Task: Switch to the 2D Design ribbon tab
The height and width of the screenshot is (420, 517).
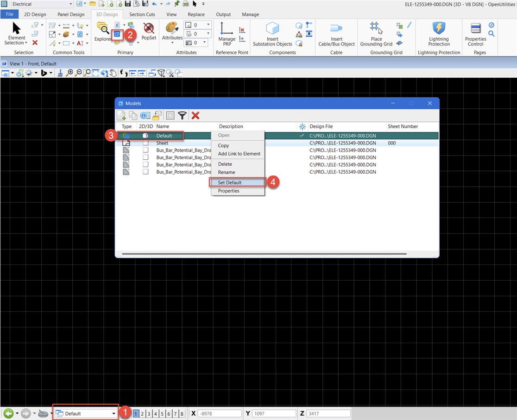Action: click(35, 14)
